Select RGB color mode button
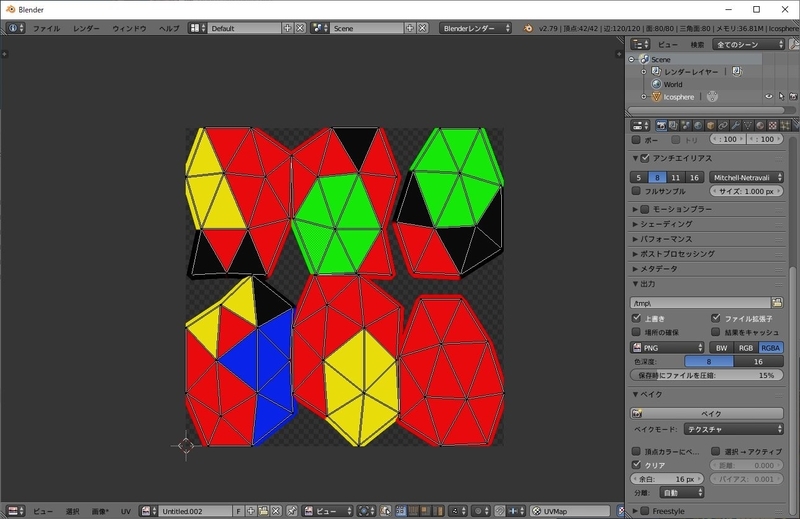 745,348
